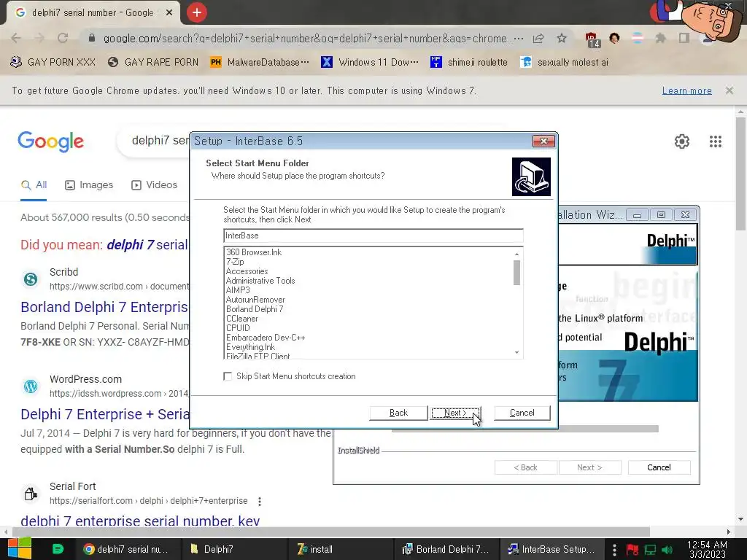
Task: Click Cancel in the Delphi InstallShield window
Action: click(659, 467)
